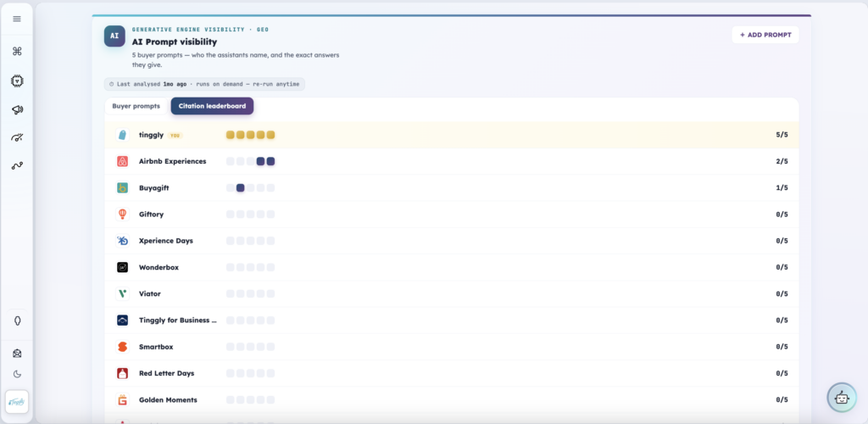Select the Citation leaderboard tab
Screen dimensions: 868x424
[x=212, y=106]
